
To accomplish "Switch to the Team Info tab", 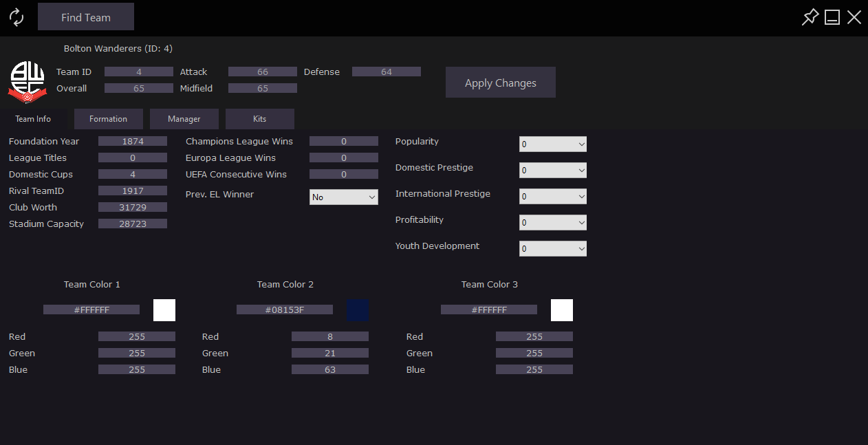I will pos(34,119).
